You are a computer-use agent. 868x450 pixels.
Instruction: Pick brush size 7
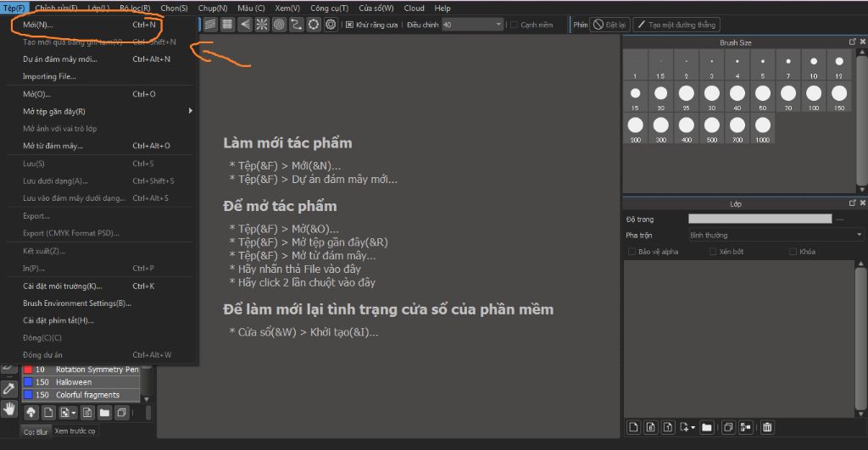coord(787,64)
